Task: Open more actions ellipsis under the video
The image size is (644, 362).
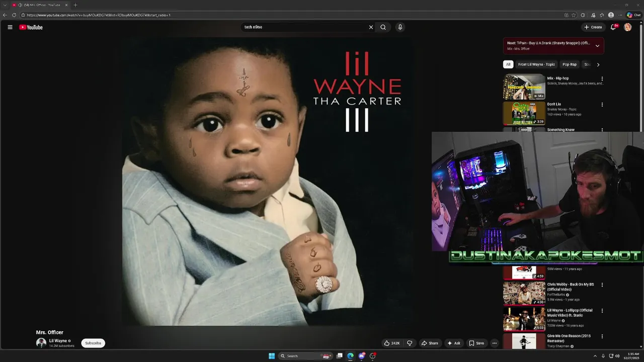Action: (x=495, y=343)
